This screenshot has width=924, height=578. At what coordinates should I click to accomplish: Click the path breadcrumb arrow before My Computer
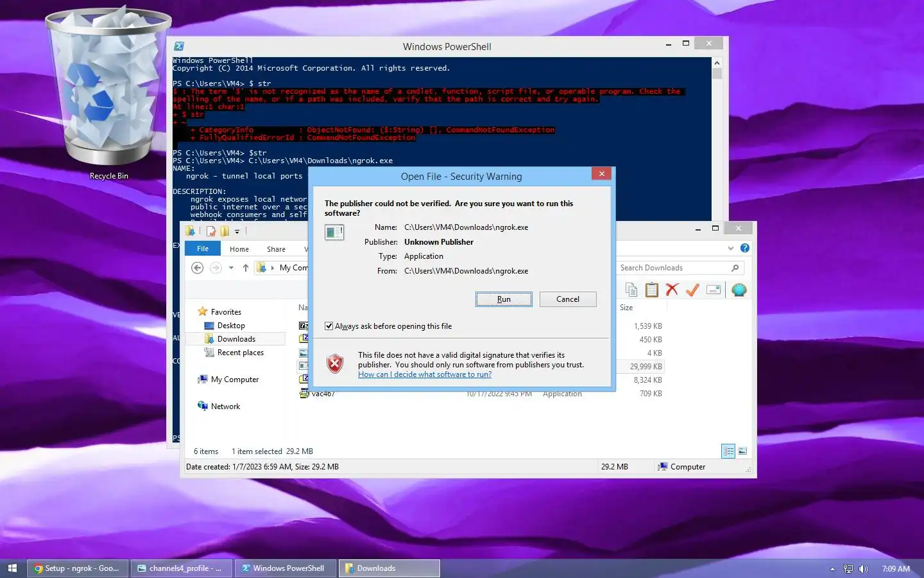272,268
